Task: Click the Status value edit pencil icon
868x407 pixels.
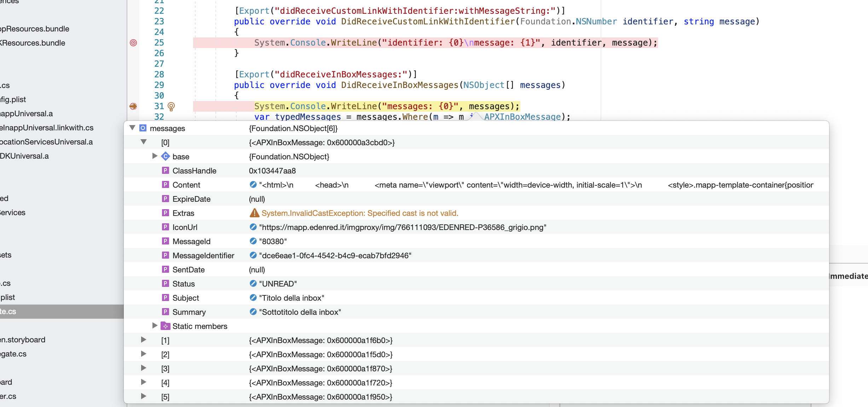Action: (x=253, y=283)
